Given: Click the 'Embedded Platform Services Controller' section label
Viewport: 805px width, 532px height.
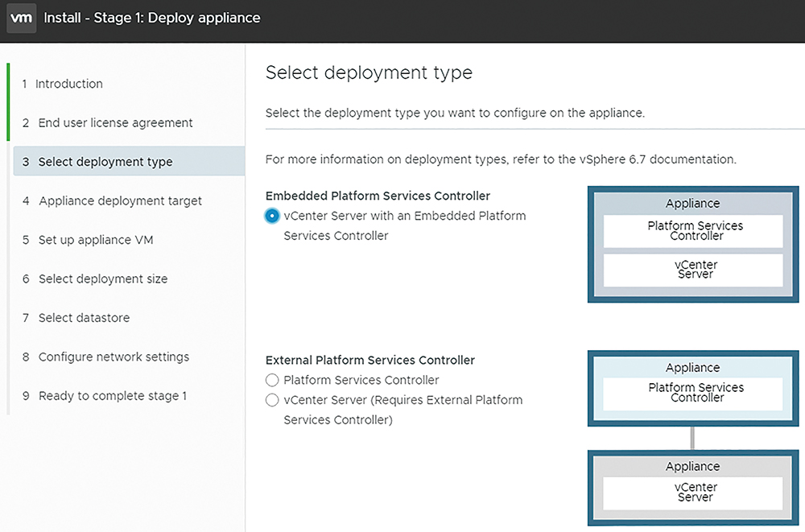Looking at the screenshot, I should pyautogui.click(x=378, y=196).
